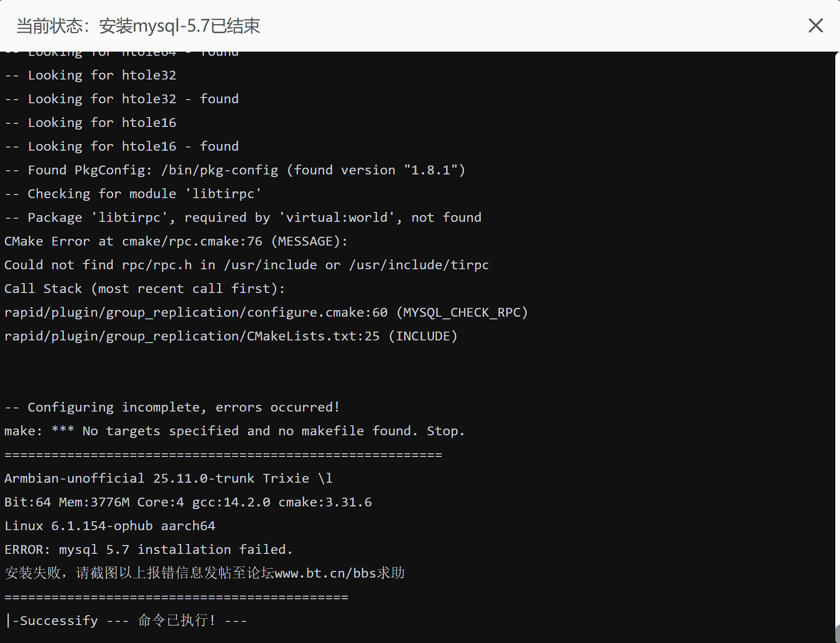The width and height of the screenshot is (840, 643).
Task: Click the 'Call Stack (most recent call first):' line
Action: click(144, 289)
